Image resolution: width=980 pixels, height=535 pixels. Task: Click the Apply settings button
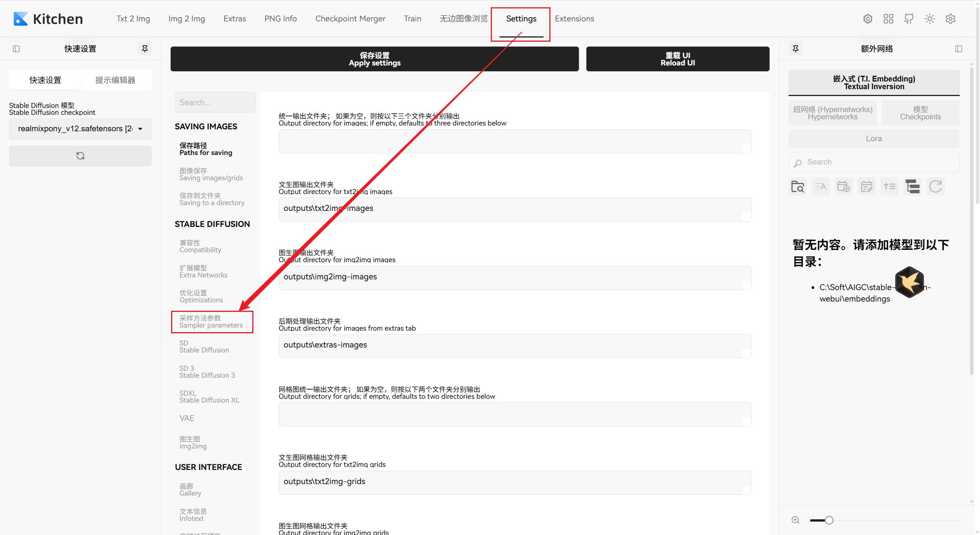point(374,59)
